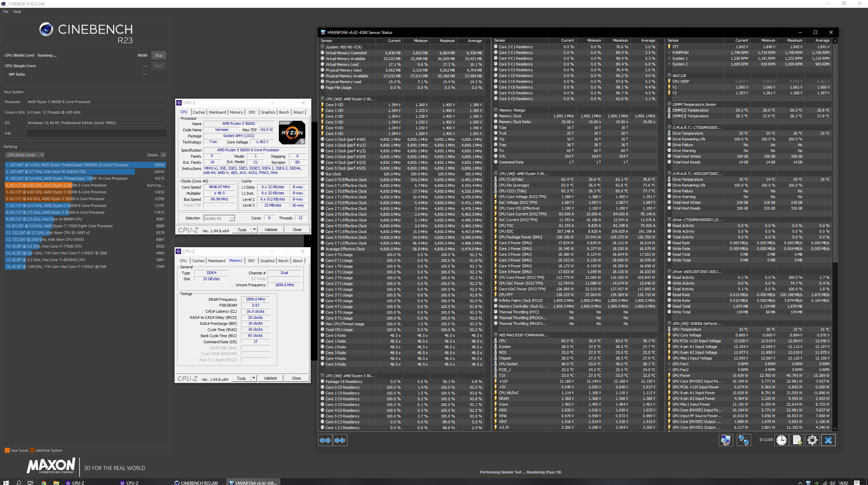This screenshot has height=485, width=868.
Task: Open the Socket #1 selection combo box
Action: [219, 218]
